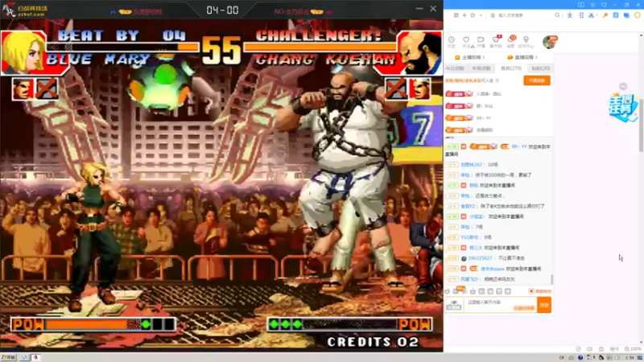This screenshot has height=362, width=644.
Task: Click the orange send button next to chat input
Action: click(x=544, y=305)
